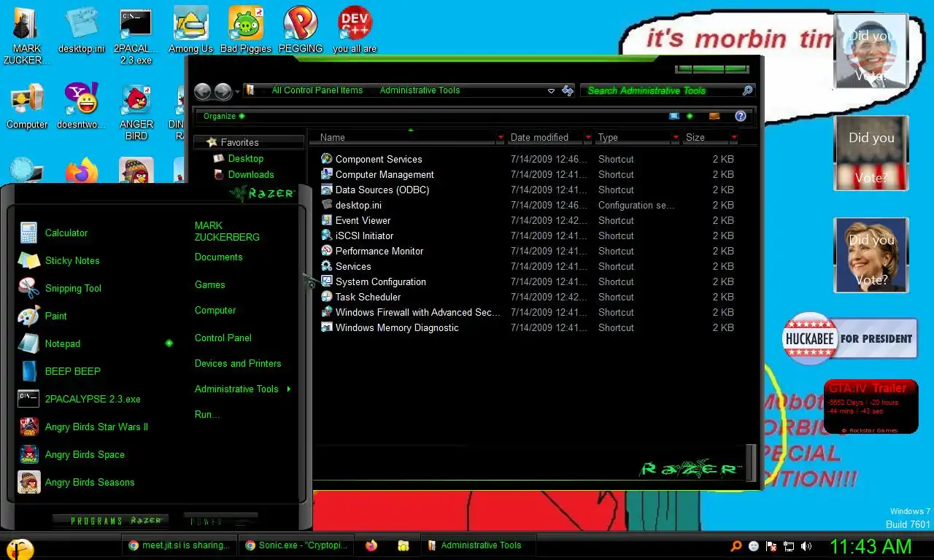Open Among Us desktop shortcut
Image resolution: width=934 pixels, height=560 pixels.
[x=190, y=31]
